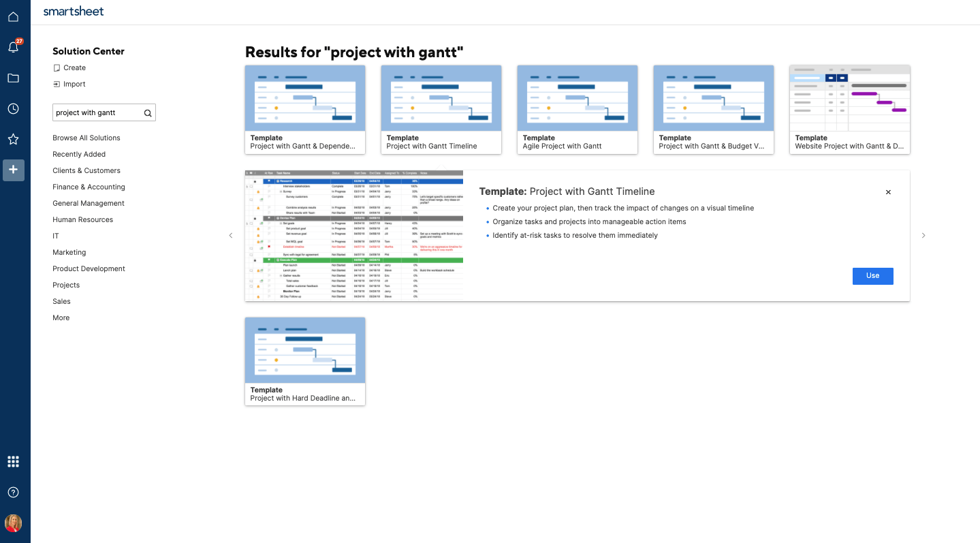Open the Favorites star icon
This screenshot has height=543, width=980.
pos(13,139)
